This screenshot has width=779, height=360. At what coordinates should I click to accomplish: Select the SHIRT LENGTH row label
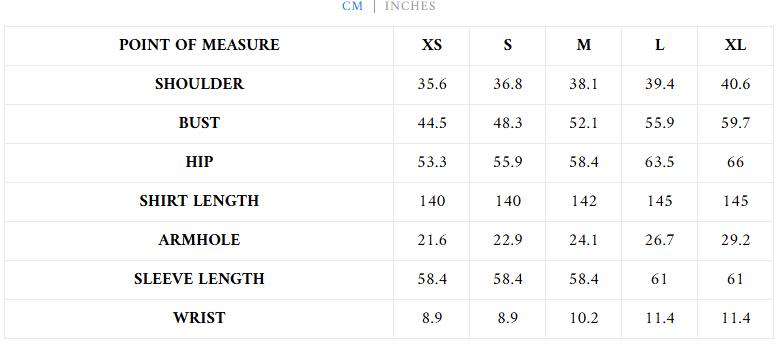[x=199, y=201]
